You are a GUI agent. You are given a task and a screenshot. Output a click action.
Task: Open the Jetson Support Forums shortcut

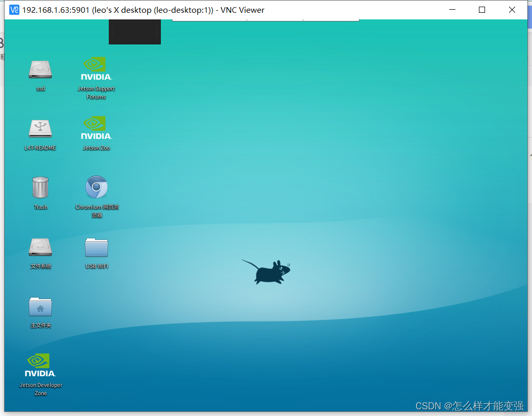coord(96,69)
